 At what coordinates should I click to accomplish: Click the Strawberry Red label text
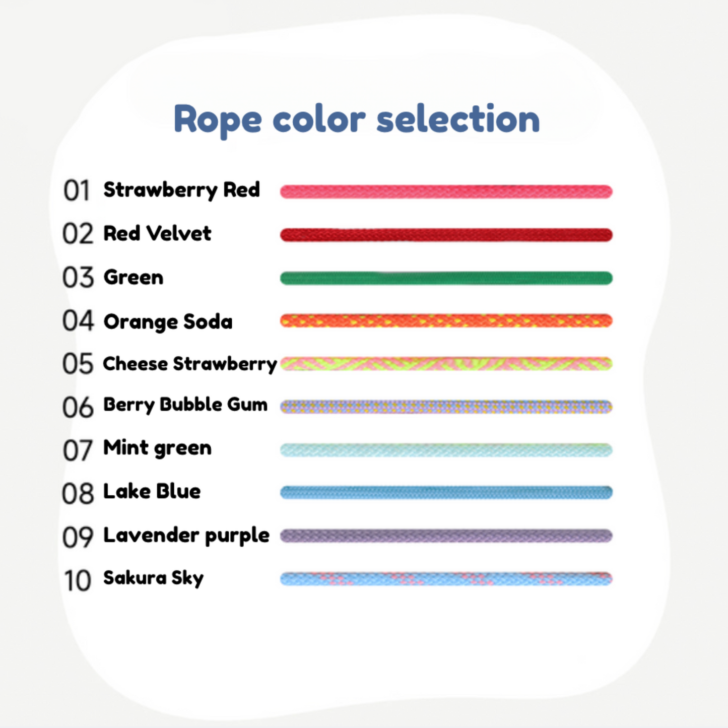pyautogui.click(x=181, y=190)
